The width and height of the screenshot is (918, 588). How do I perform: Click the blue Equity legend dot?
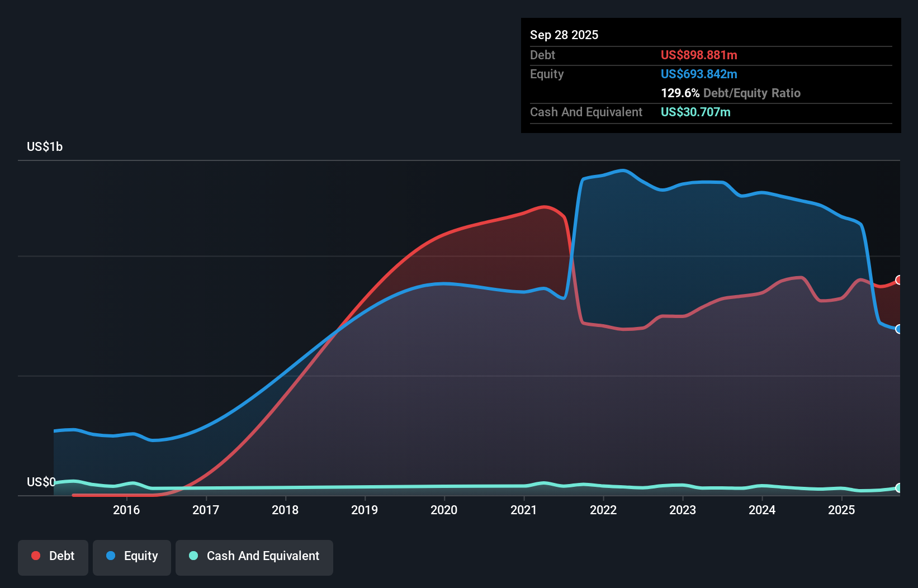click(111, 556)
